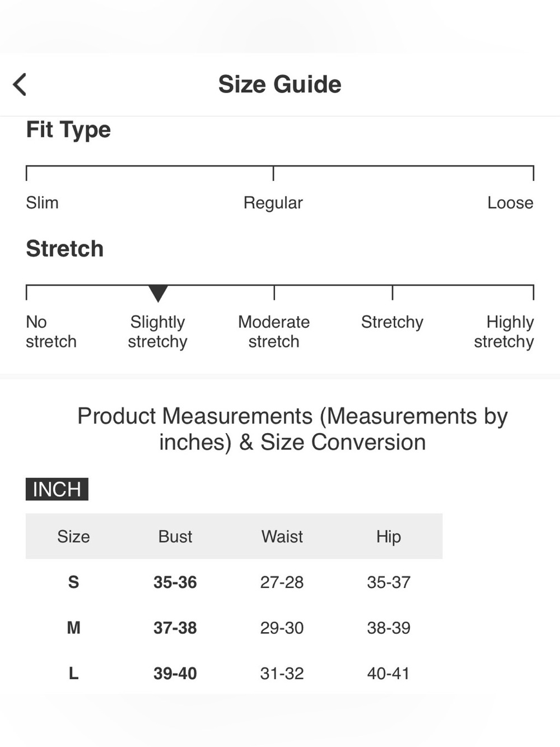Choose the Highly stretchy label
The height and width of the screenshot is (747, 560).
pos(504,332)
